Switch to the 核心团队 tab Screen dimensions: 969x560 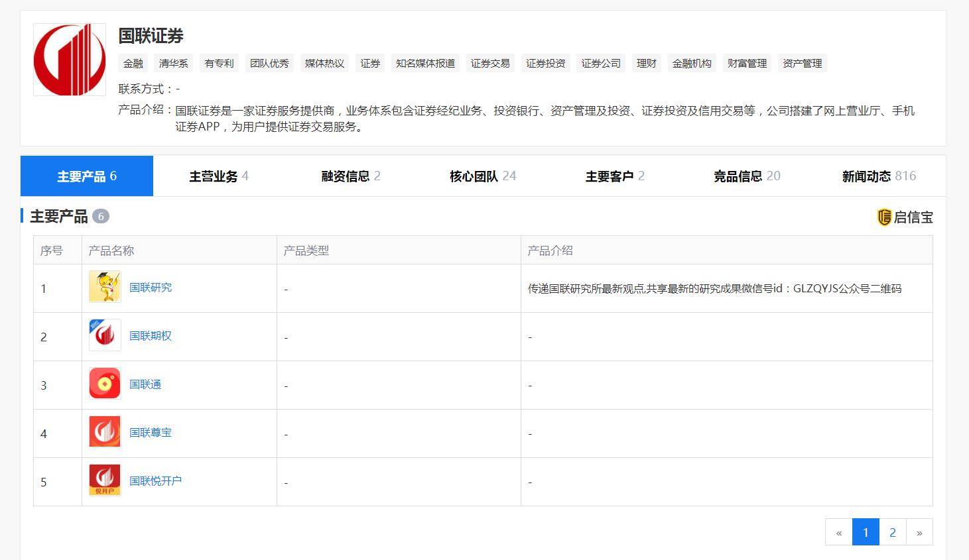tap(483, 176)
